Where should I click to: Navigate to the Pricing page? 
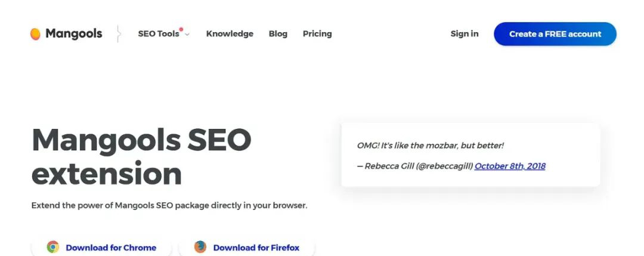[317, 34]
